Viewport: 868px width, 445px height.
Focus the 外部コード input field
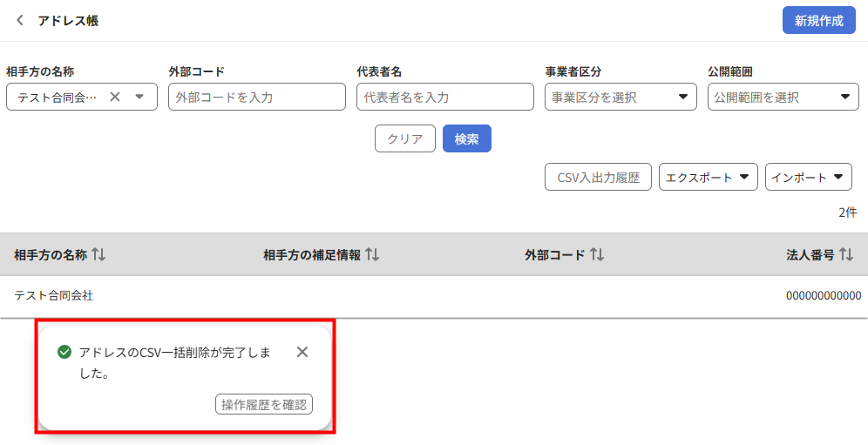(257, 97)
